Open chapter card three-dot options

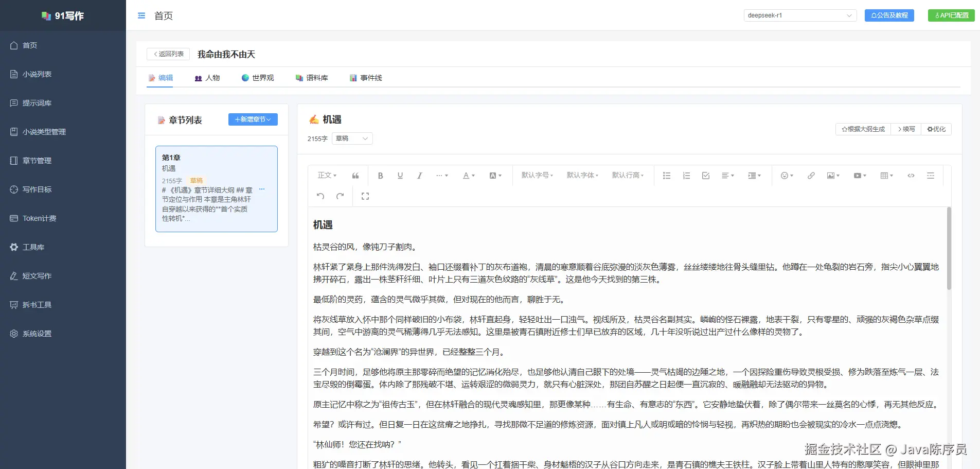(262, 189)
